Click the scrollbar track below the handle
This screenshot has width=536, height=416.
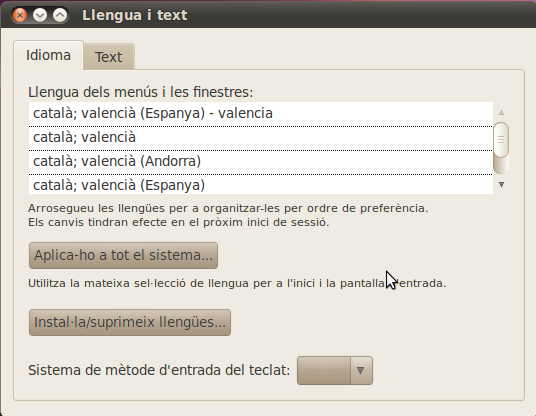(x=501, y=166)
